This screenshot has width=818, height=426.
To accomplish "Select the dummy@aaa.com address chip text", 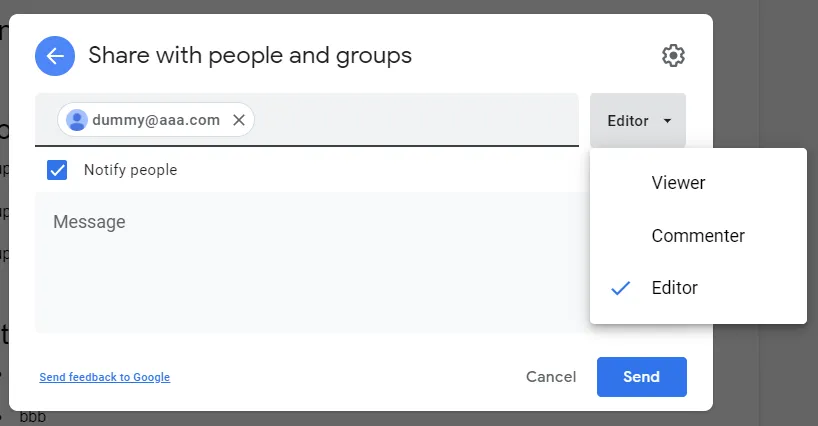I will coord(156,120).
